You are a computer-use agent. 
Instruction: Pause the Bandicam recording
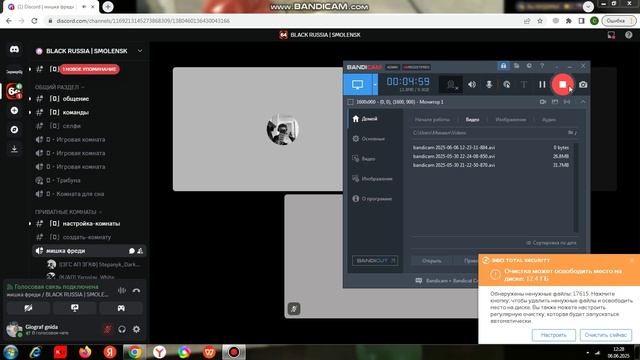coord(542,84)
